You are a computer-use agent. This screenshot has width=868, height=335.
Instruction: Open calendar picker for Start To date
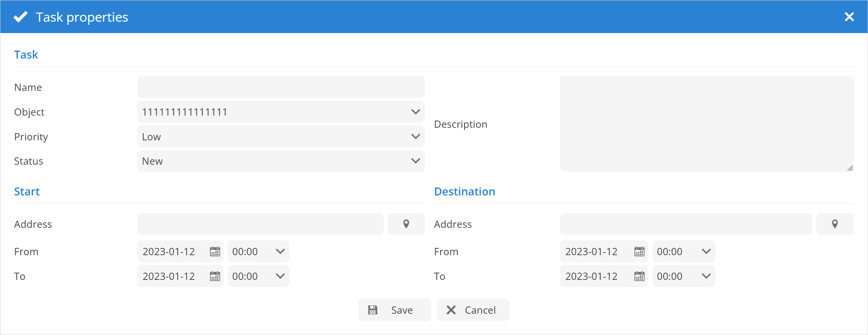(x=215, y=276)
